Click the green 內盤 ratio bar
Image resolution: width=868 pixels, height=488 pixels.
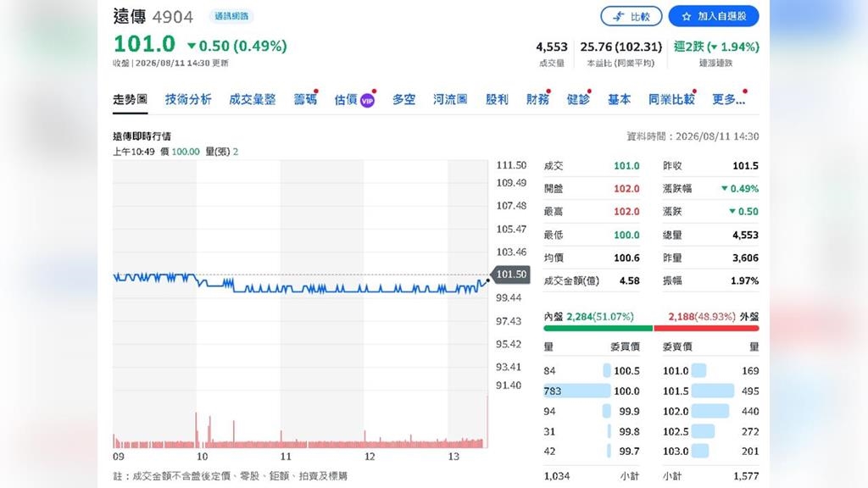598,328
